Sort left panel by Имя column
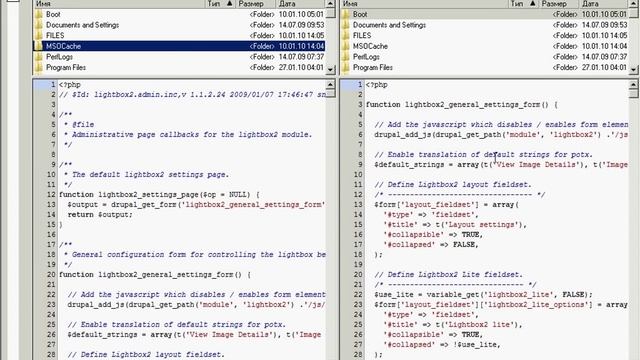640x360 pixels. 118,4
